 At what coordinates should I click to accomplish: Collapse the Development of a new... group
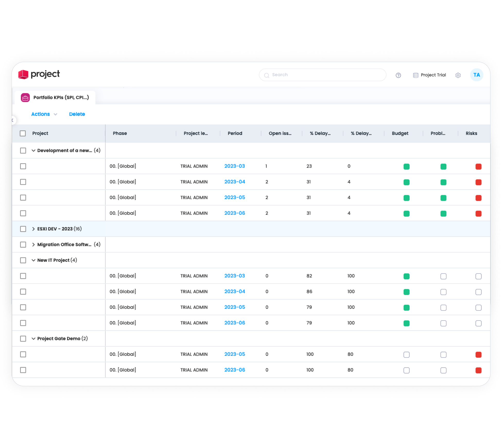(33, 151)
